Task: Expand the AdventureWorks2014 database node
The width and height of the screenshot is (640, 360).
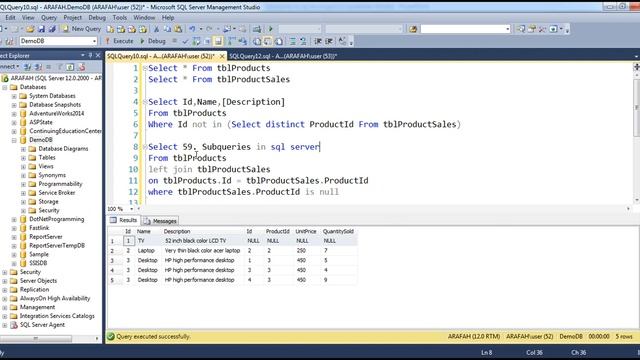Action: click(x=14, y=113)
